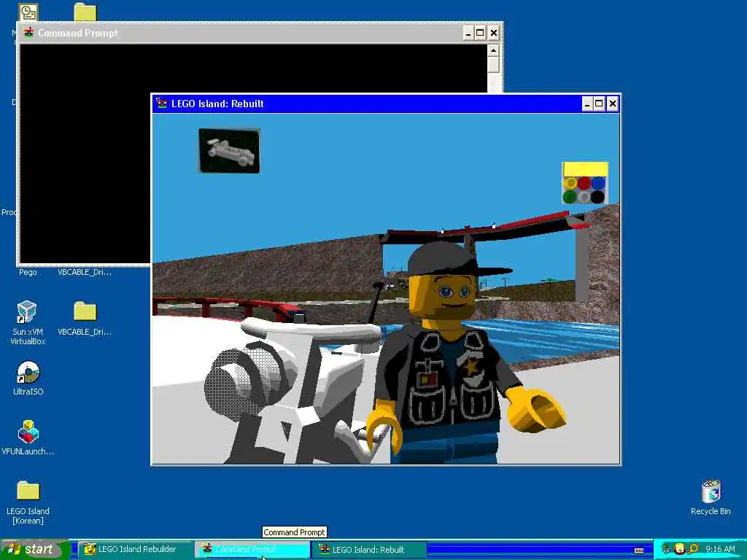This screenshot has width=747, height=560.
Task: Minimize the Command Prompt window
Action: [468, 33]
